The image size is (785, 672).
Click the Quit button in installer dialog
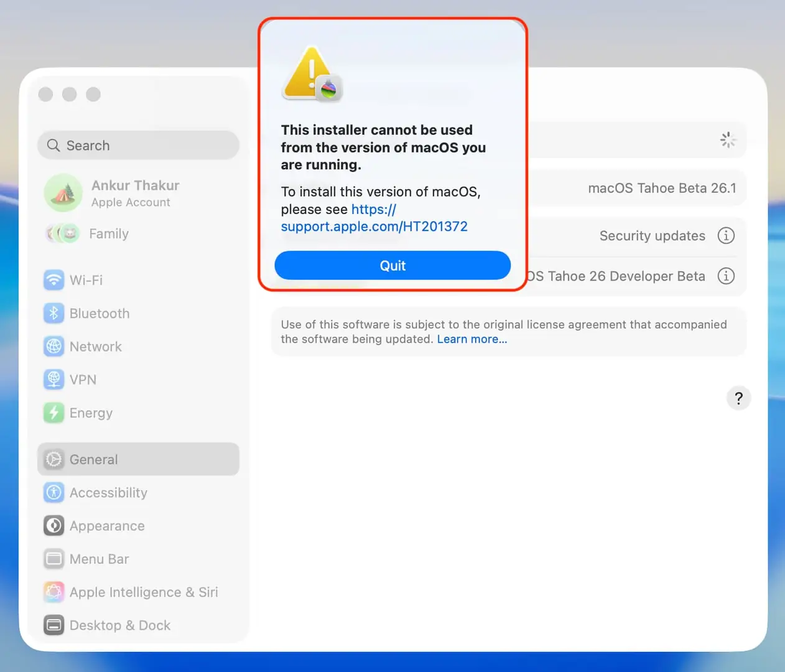click(x=392, y=266)
